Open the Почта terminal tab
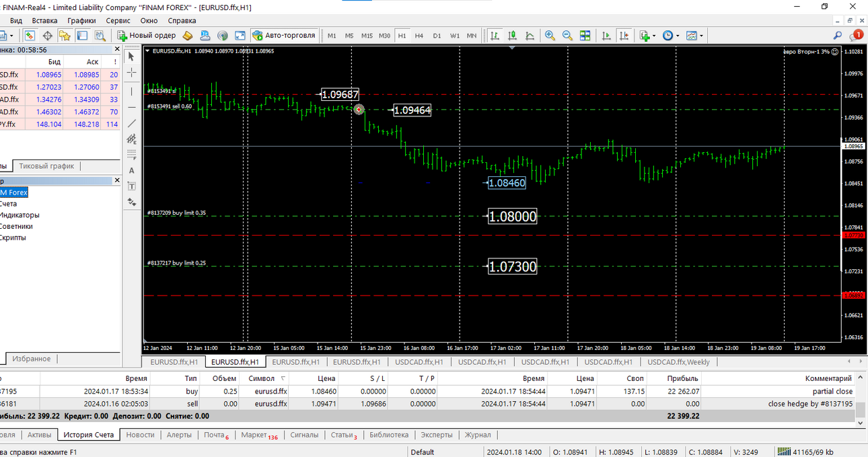The width and height of the screenshot is (868, 457). 215,435
